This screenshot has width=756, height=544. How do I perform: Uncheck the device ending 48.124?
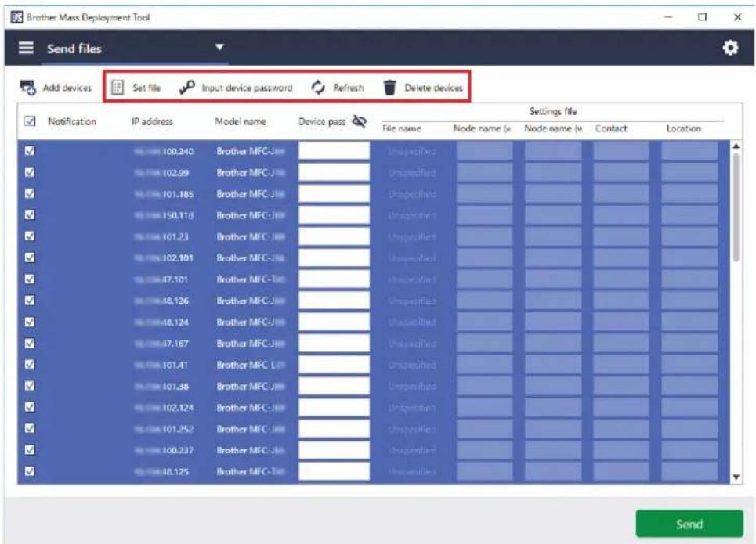pos(30,322)
